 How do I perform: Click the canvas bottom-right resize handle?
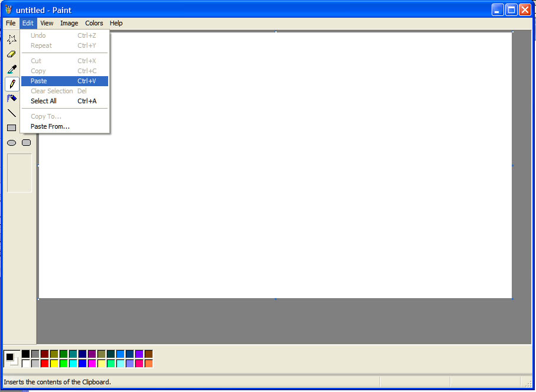512,299
